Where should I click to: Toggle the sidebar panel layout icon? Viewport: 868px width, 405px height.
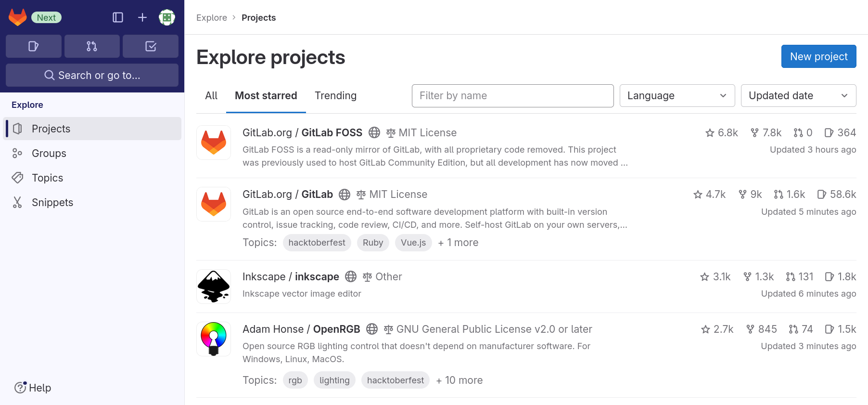coord(118,17)
